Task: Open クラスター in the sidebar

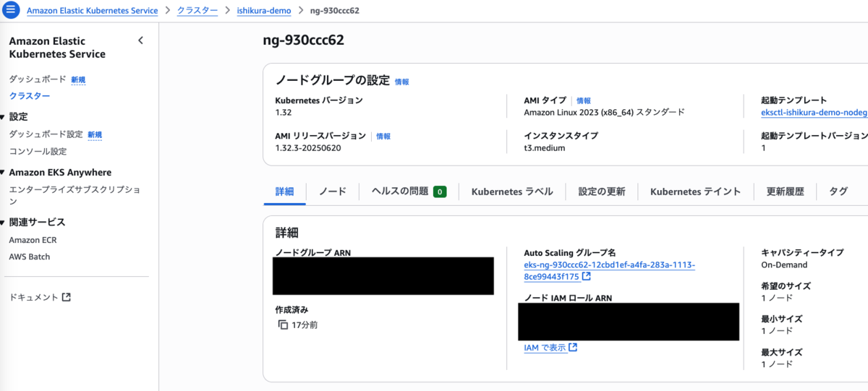Action: (x=30, y=96)
